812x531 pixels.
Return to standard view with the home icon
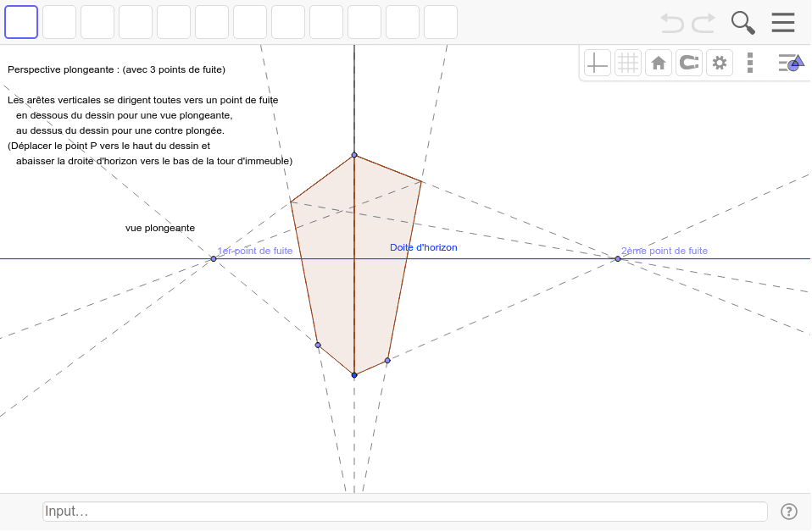[x=659, y=62]
